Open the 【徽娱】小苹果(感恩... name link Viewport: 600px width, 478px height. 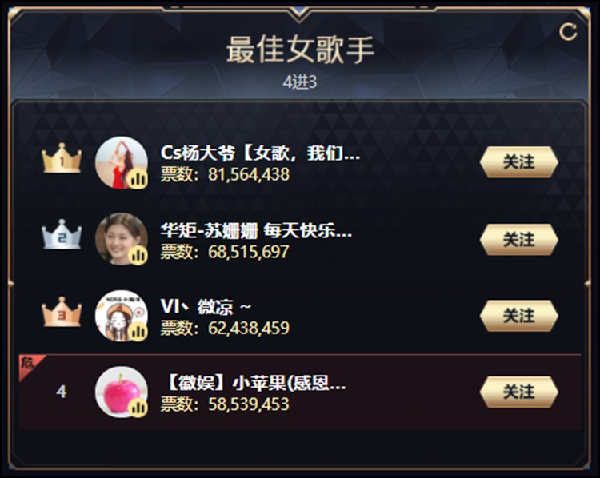pos(255,383)
